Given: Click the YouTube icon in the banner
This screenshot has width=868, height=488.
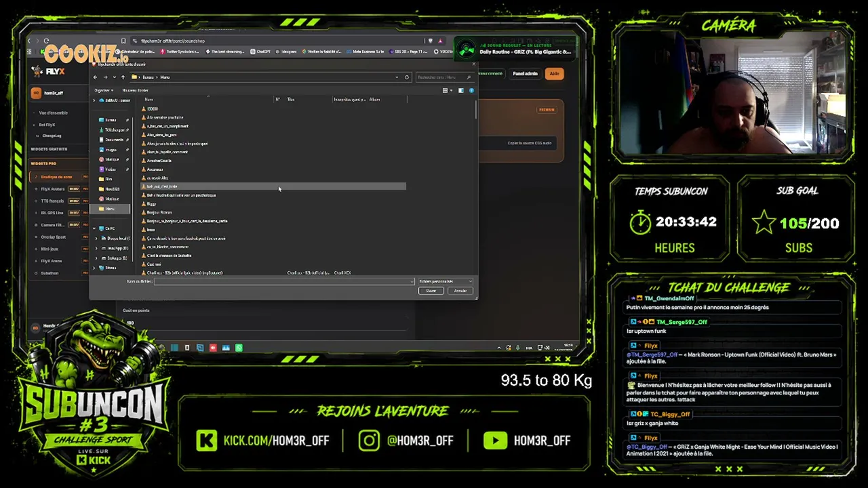Looking at the screenshot, I should pos(495,441).
